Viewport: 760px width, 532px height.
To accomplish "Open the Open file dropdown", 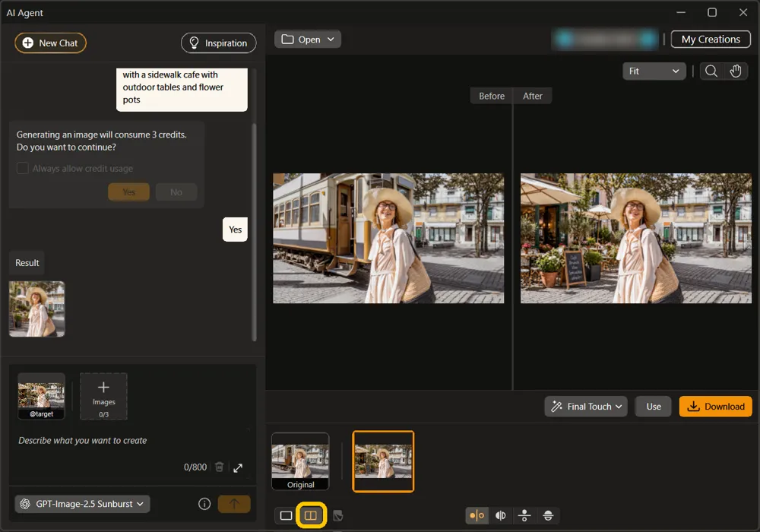I will (x=308, y=40).
